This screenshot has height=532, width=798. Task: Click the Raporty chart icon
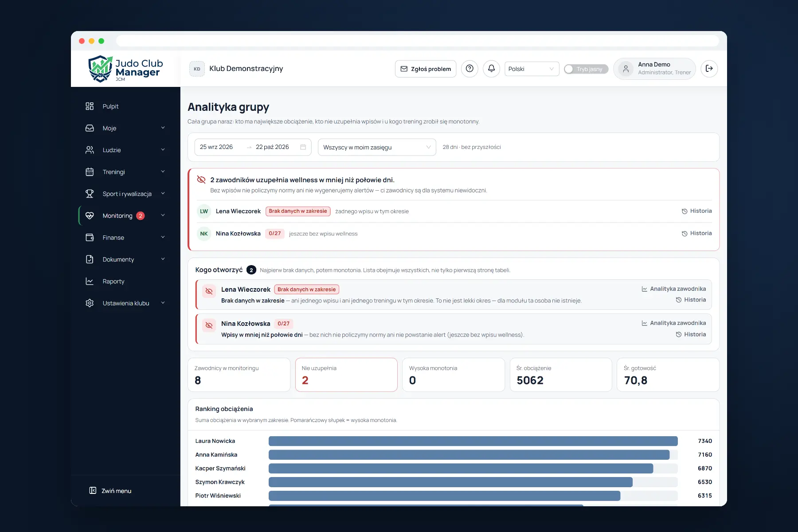[x=90, y=282]
